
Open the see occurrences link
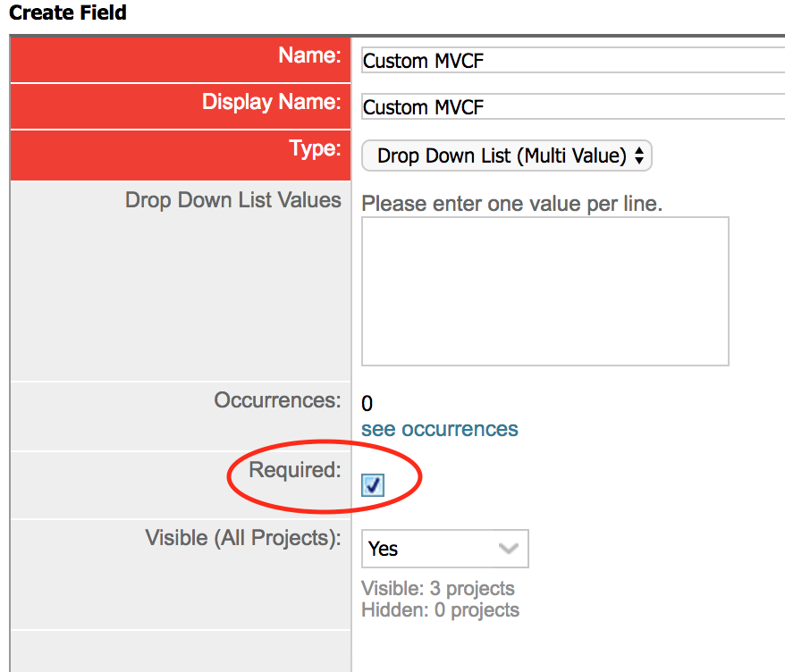click(440, 429)
